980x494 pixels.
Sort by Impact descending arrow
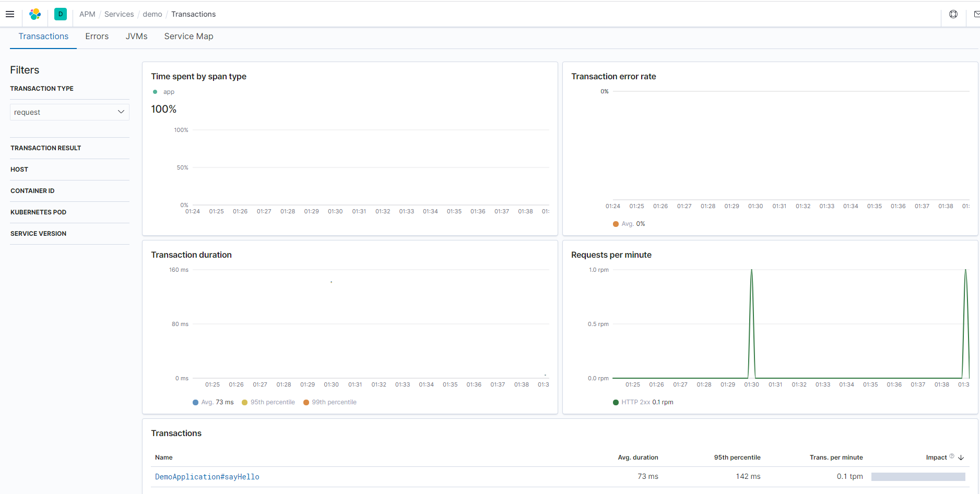coord(961,457)
